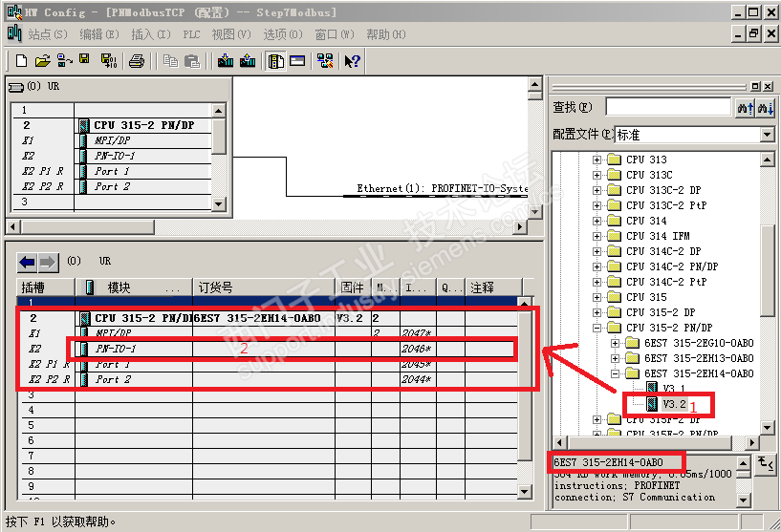Viewport: 781px width, 532px height.
Task: Click the 固件 column header
Action: click(x=353, y=287)
